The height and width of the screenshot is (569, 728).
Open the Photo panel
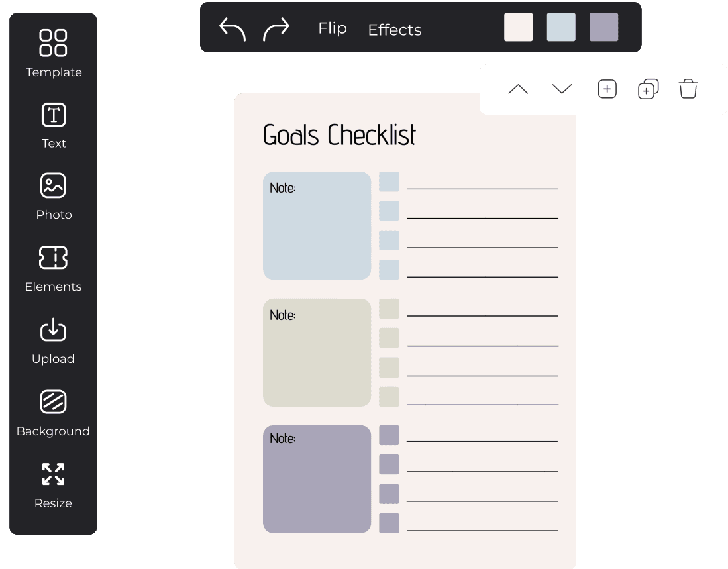pyautogui.click(x=54, y=196)
